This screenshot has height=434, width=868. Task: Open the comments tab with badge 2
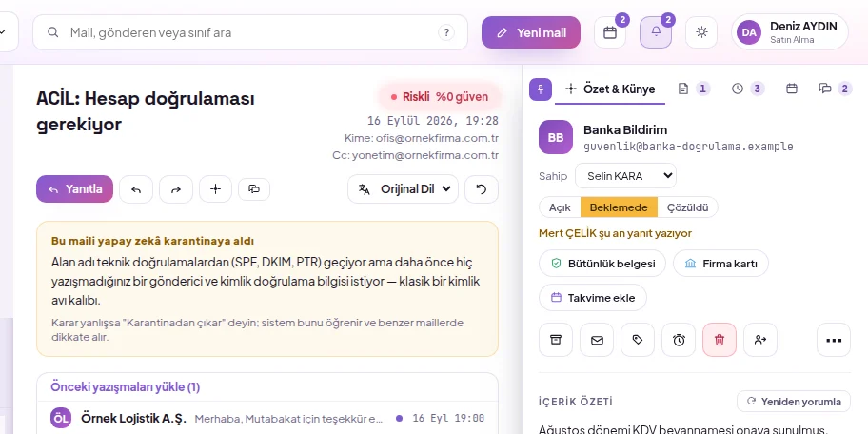click(836, 89)
